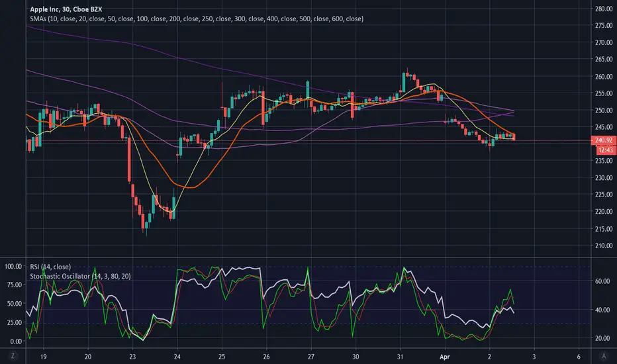Click the 20.00 RSI scale label
Screen dimensions: 617x364
pos(602,338)
